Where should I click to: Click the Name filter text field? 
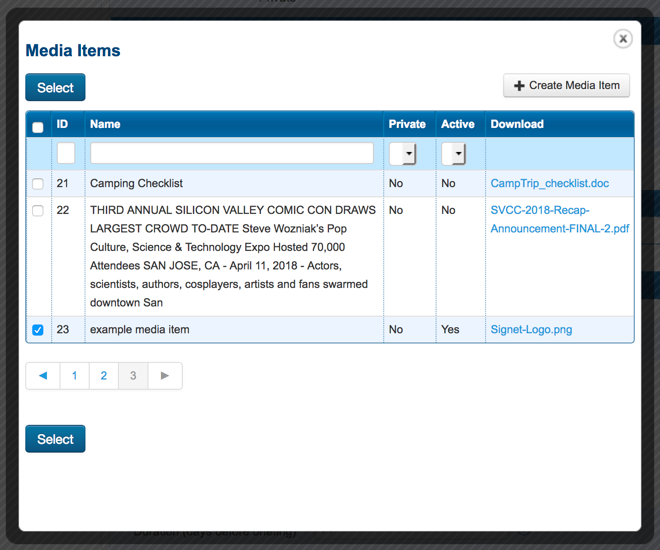[x=232, y=153]
